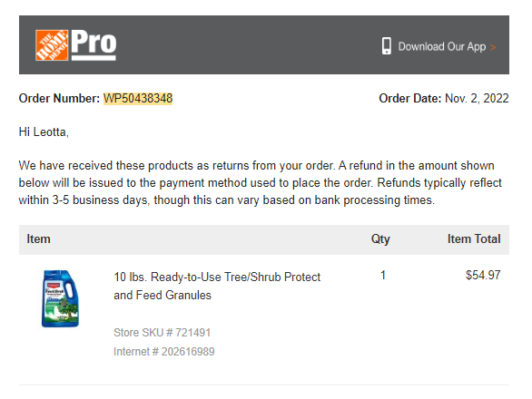Click the dark gray header banner
532x399 pixels.
[x=264, y=44]
